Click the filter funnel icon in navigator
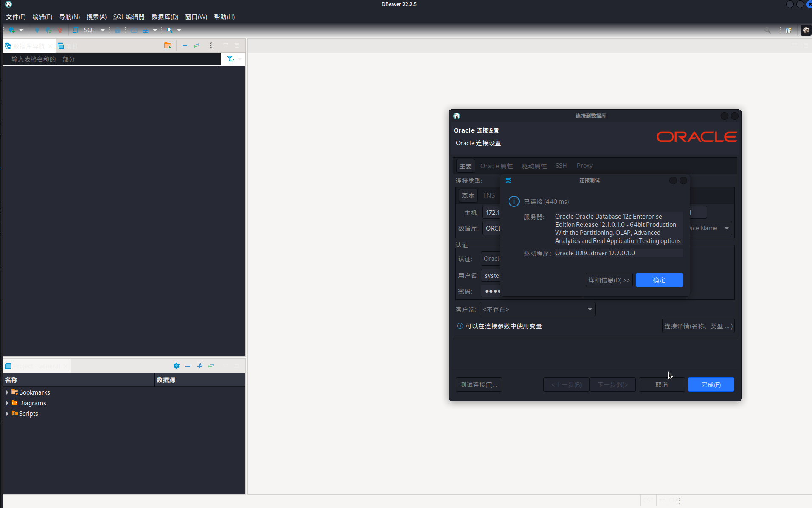The width and height of the screenshot is (812, 508). coord(230,59)
